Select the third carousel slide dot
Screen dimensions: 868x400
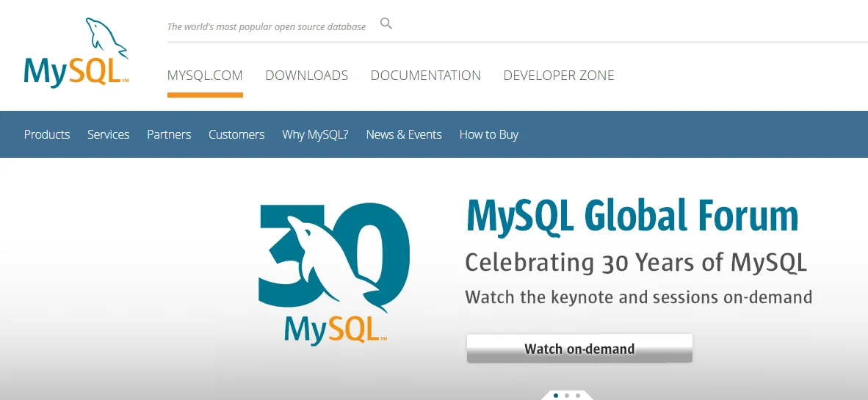[x=578, y=396]
